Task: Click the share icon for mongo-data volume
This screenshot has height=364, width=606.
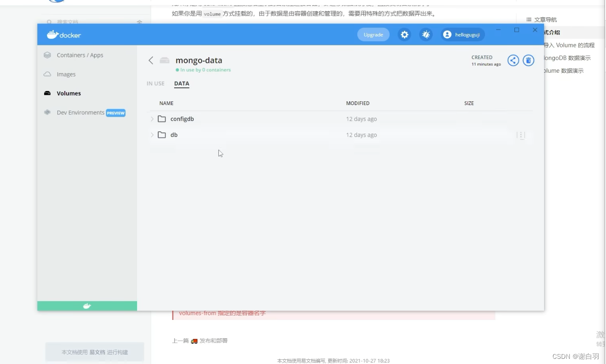Action: [x=513, y=61]
